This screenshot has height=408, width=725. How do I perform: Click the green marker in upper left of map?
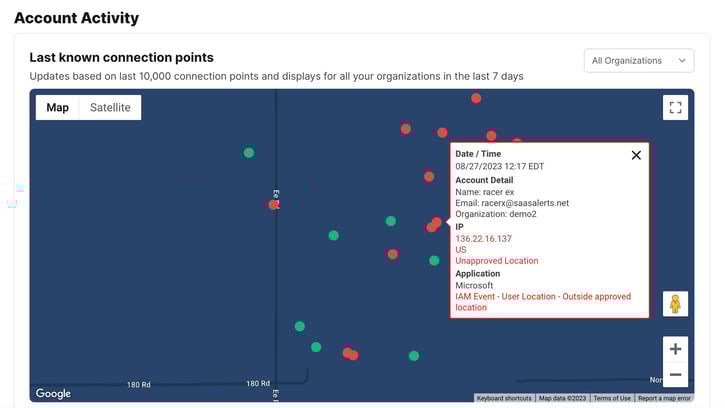pos(249,153)
